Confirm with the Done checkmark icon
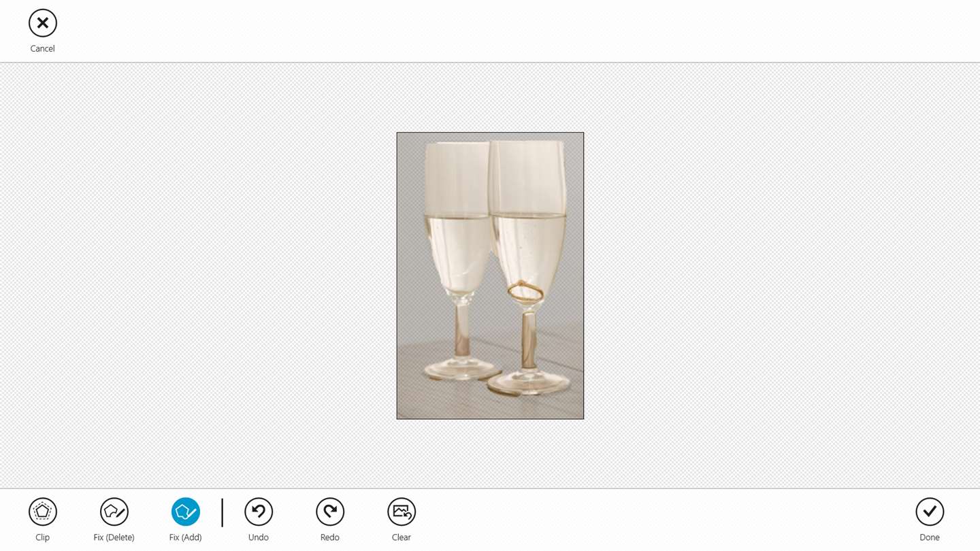This screenshot has height=551, width=980. [929, 512]
